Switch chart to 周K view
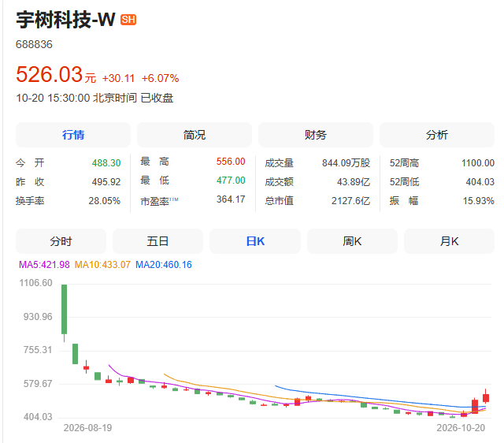 (x=352, y=241)
